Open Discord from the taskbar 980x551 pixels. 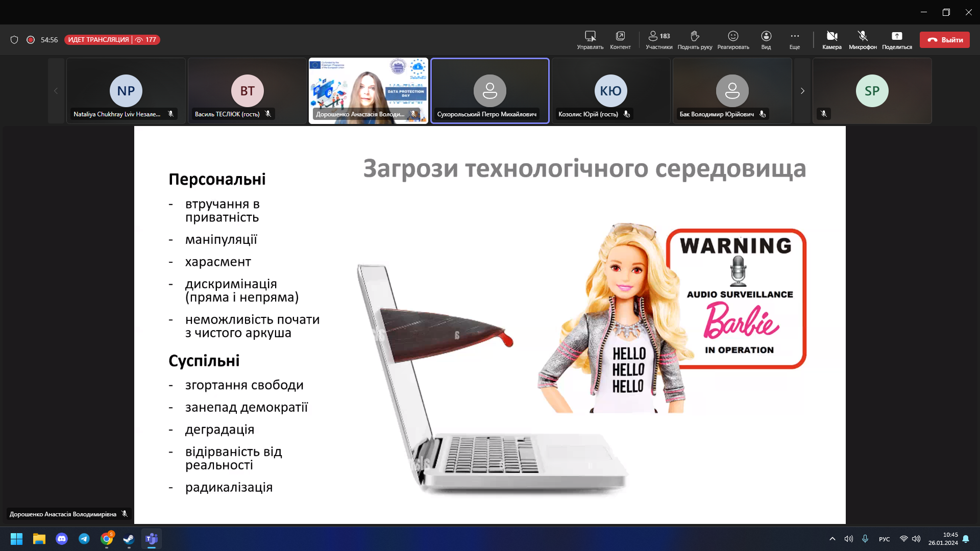62,539
